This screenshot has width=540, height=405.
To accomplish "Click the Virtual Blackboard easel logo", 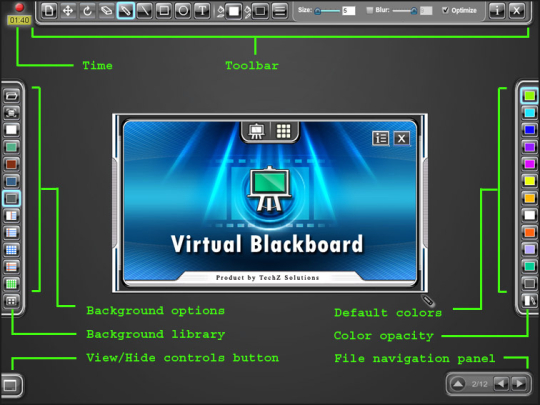I will pos(270,189).
